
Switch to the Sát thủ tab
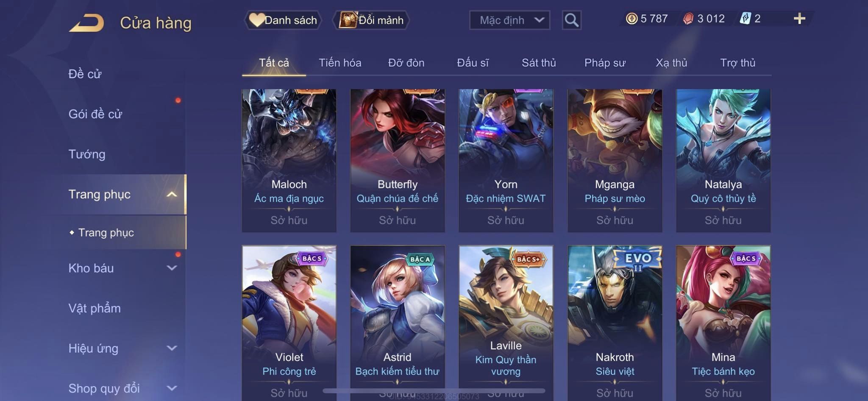[538, 63]
